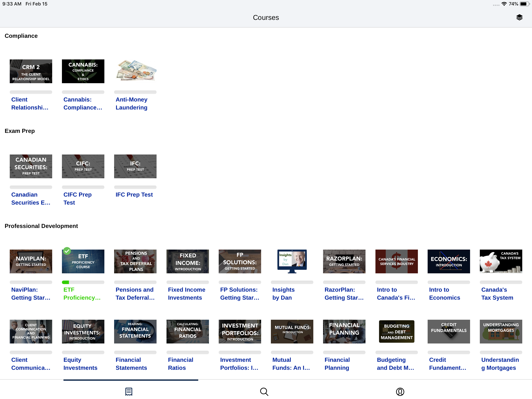Open the user profile tab icon

click(400, 392)
